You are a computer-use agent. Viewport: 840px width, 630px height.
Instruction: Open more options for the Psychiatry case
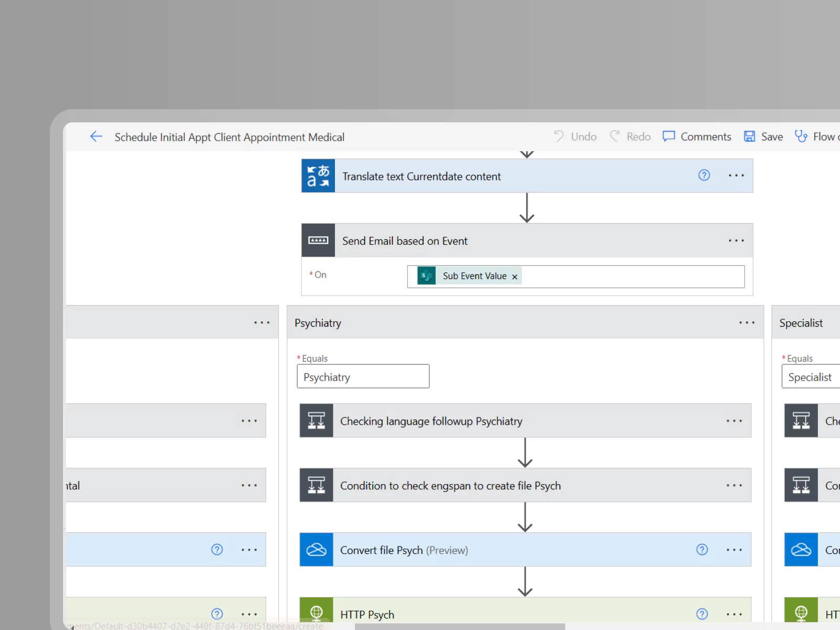[747, 322]
